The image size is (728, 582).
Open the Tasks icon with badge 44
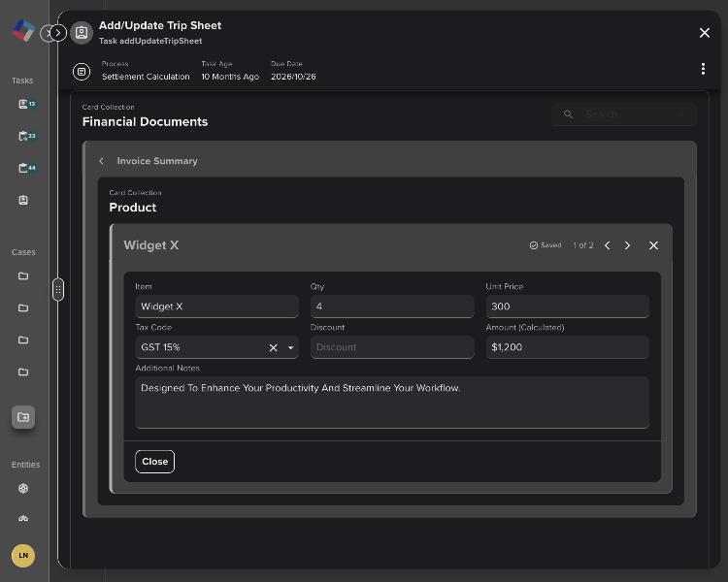(x=26, y=168)
